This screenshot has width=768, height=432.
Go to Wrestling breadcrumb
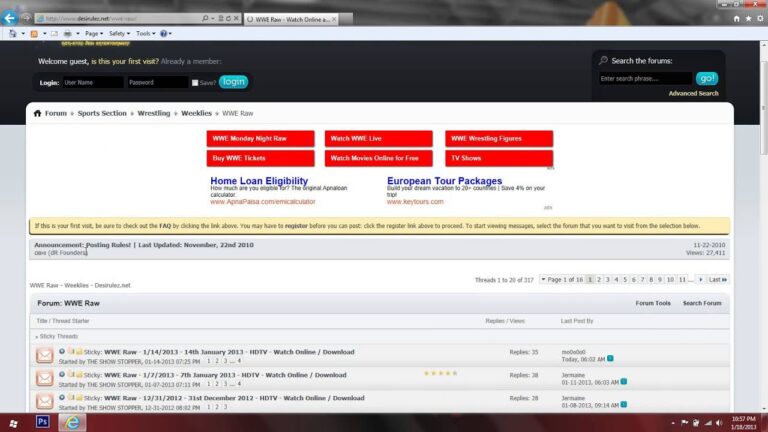pos(154,113)
